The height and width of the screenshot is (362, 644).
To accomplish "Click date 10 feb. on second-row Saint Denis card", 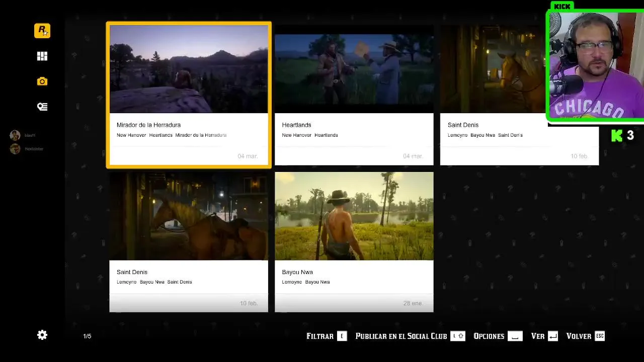I will [x=249, y=303].
